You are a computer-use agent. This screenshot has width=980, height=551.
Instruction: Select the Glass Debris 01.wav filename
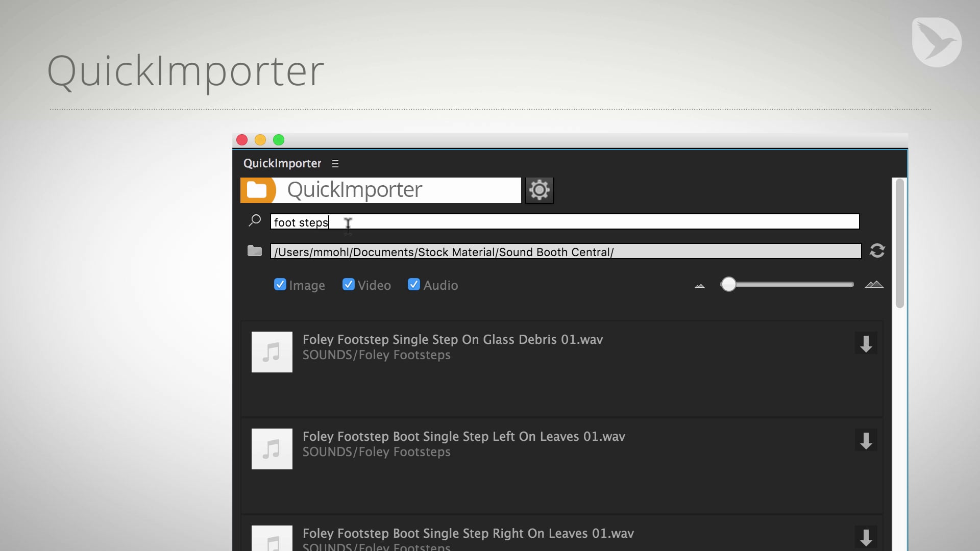[x=453, y=339]
